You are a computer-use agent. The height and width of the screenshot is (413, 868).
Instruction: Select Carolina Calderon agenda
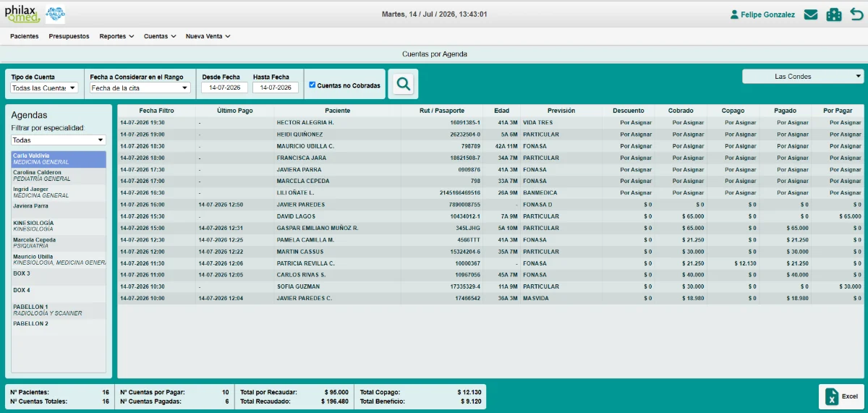tap(59, 176)
